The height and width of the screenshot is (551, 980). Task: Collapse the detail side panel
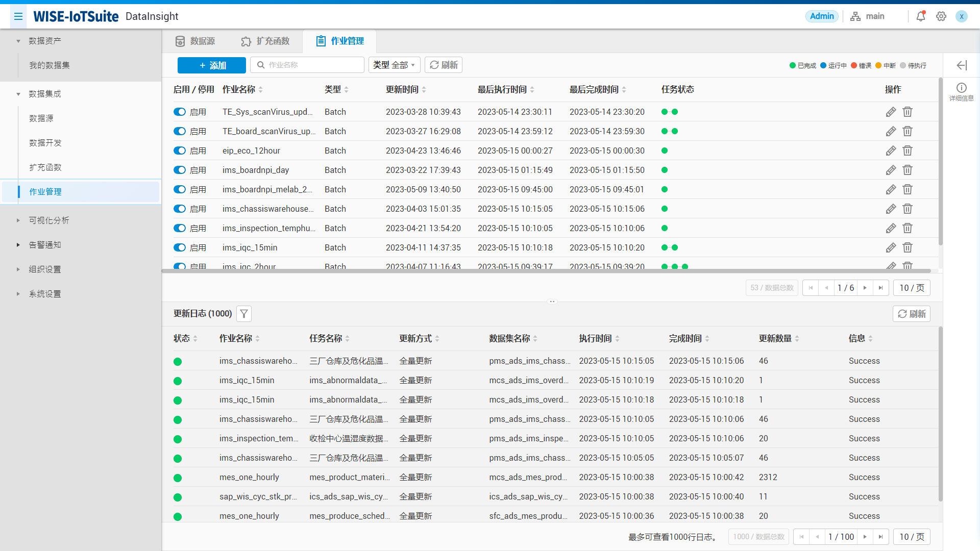coord(962,65)
